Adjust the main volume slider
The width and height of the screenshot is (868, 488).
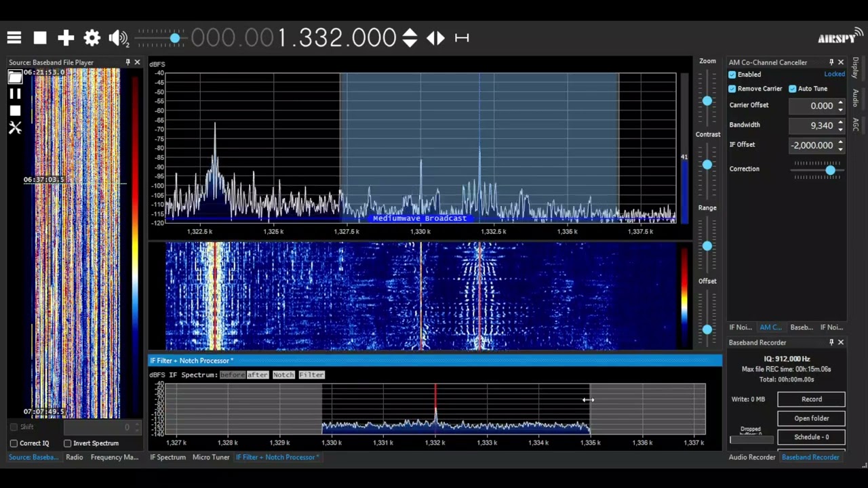tap(174, 38)
